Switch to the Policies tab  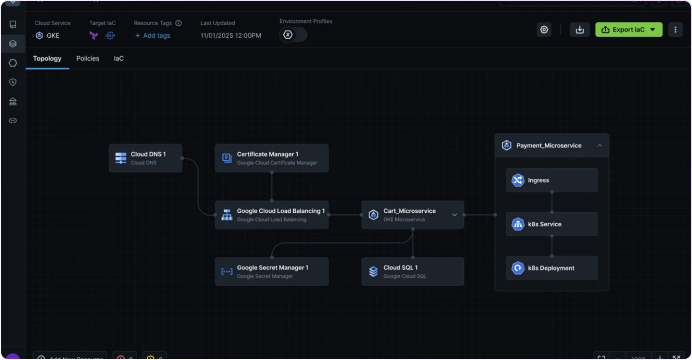tap(87, 59)
